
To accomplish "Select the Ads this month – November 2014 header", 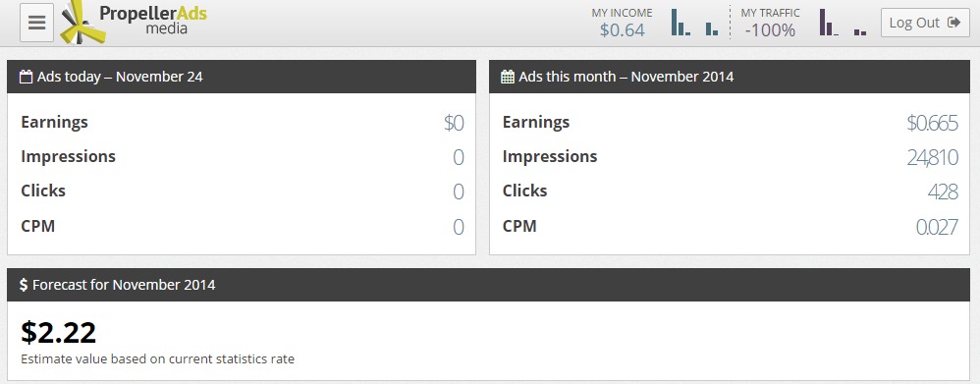I will 730,77.
